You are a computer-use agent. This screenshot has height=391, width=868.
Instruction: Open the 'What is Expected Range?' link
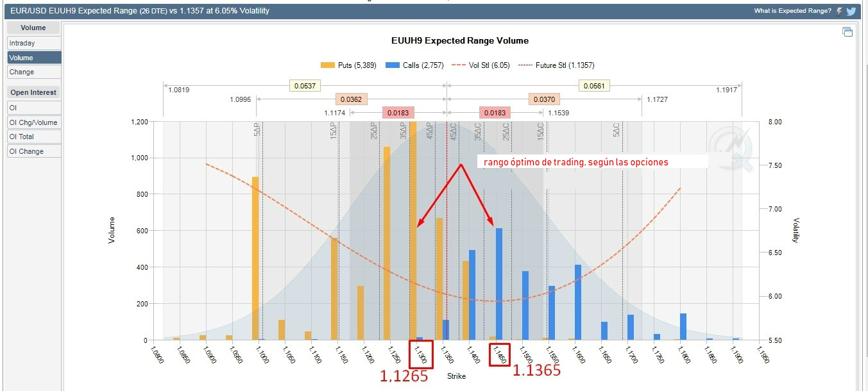point(792,11)
